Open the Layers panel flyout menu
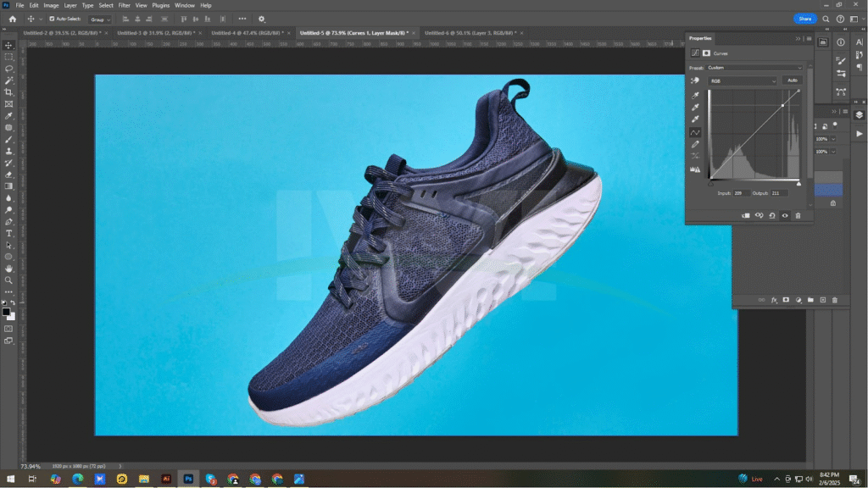Image resolution: width=868 pixels, height=488 pixels. click(845, 111)
